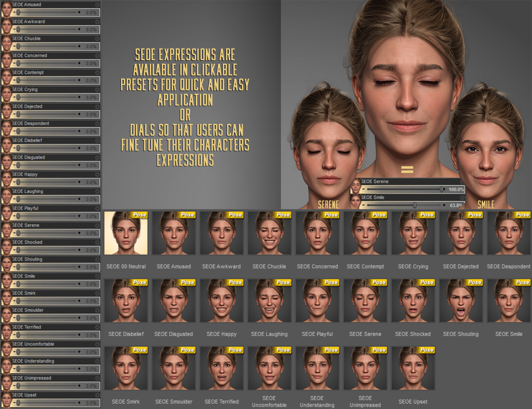Open the gear settings on SEOE Upset slider
The height and width of the screenshot is (409, 532).
96,394
